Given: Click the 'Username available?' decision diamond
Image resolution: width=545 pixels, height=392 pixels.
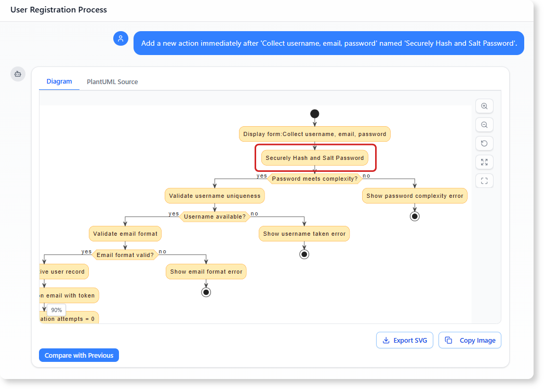Looking at the screenshot, I should click(215, 217).
